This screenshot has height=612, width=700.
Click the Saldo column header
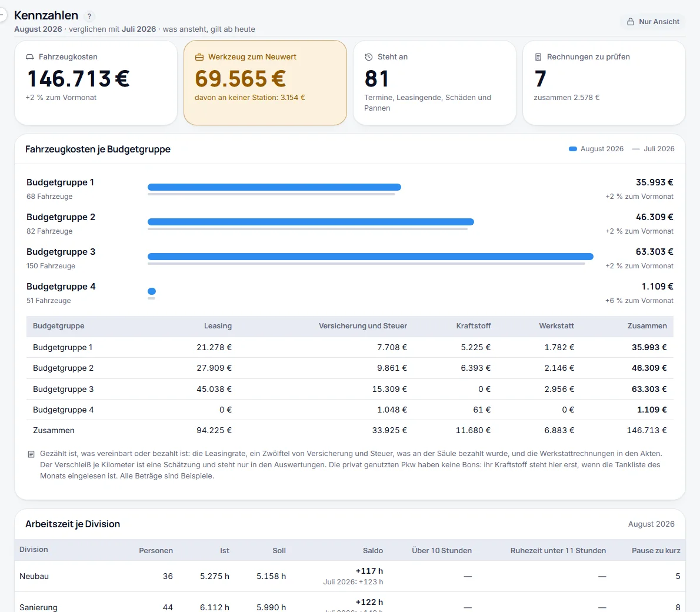point(373,550)
